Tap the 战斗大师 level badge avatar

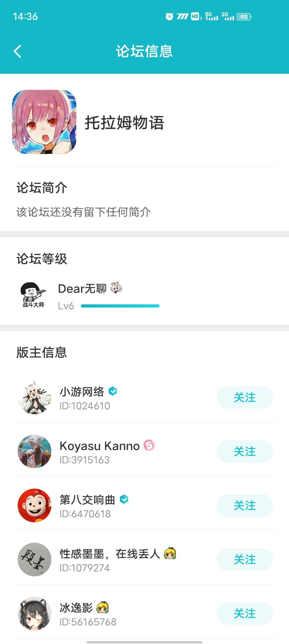[33, 295]
